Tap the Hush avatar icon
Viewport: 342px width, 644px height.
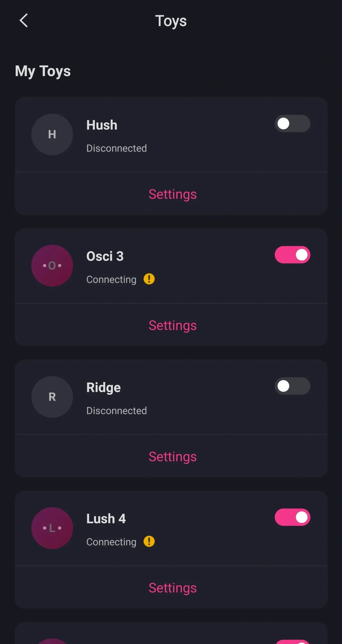(52, 134)
